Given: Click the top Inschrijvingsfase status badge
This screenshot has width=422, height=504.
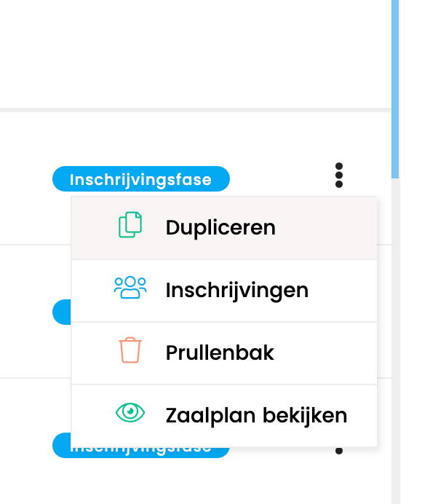Looking at the screenshot, I should (141, 178).
